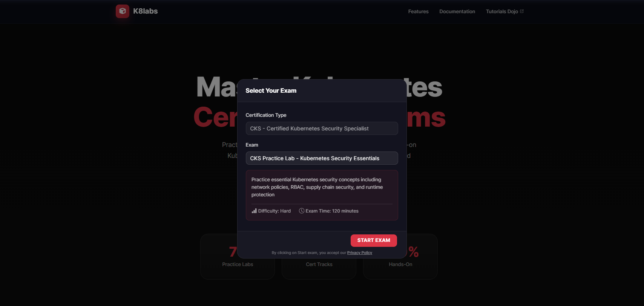This screenshot has height=306, width=644.
Task: Open the Features navigation item
Action: pos(418,12)
